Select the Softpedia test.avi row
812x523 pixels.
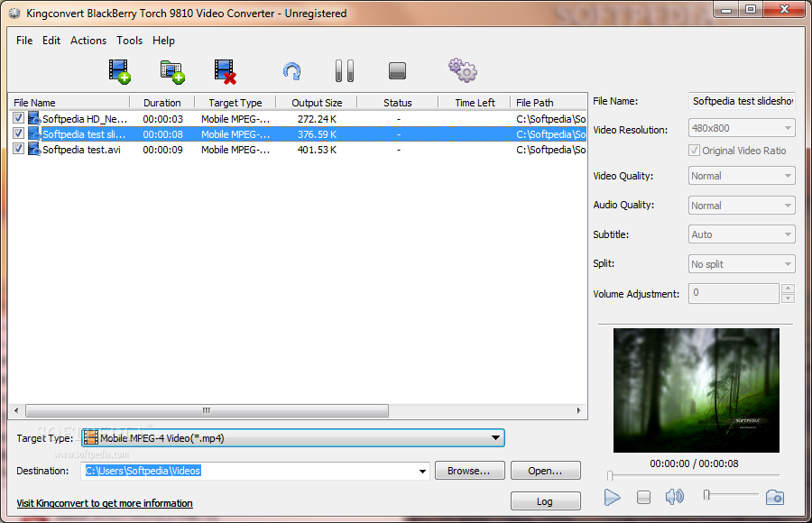298,149
